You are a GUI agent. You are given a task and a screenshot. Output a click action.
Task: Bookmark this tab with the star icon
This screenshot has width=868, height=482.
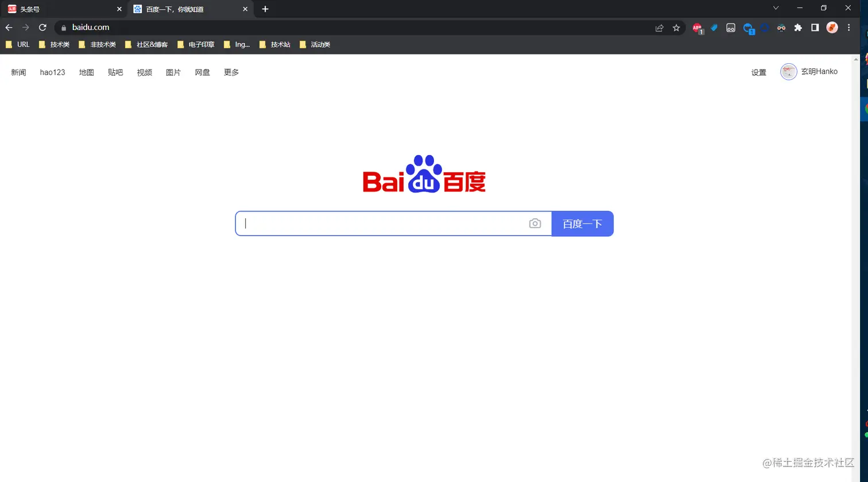click(x=676, y=28)
